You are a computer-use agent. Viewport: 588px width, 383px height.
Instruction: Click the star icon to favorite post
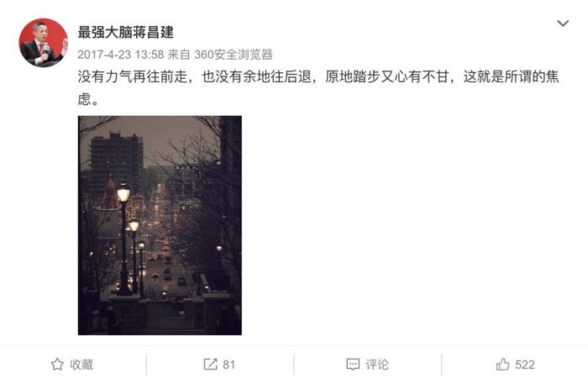[57, 365]
